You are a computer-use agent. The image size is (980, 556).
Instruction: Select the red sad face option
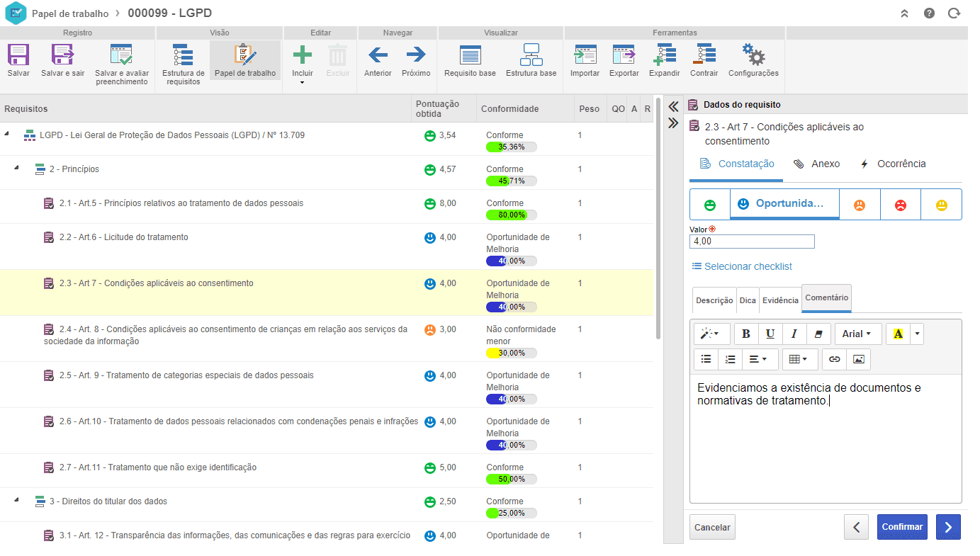[x=900, y=205]
